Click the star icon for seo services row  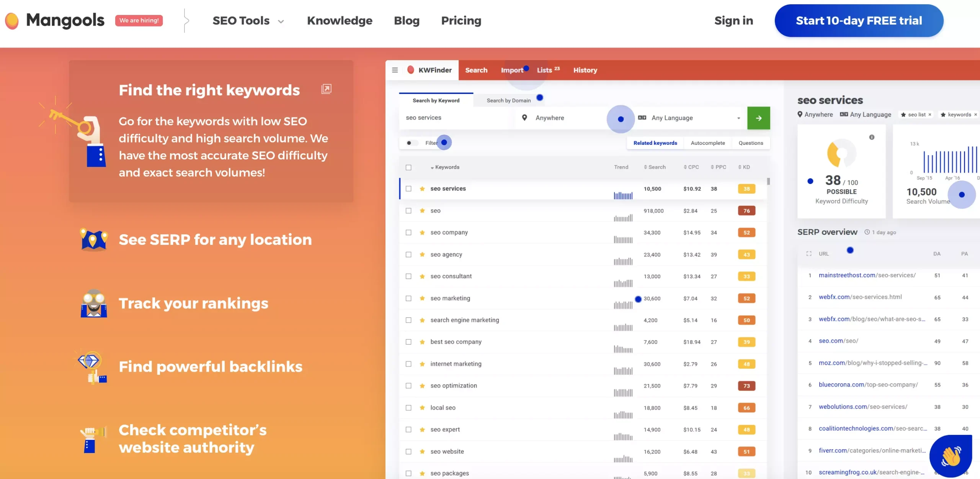422,189
